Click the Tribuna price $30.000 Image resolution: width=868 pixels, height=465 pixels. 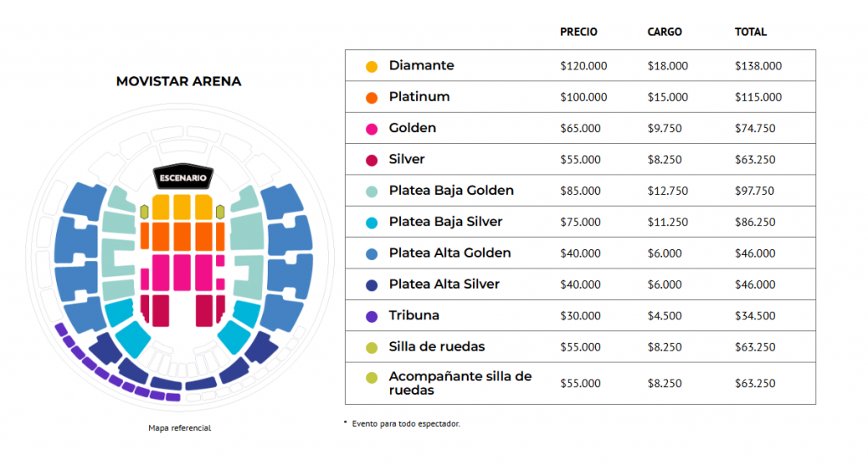581,316
